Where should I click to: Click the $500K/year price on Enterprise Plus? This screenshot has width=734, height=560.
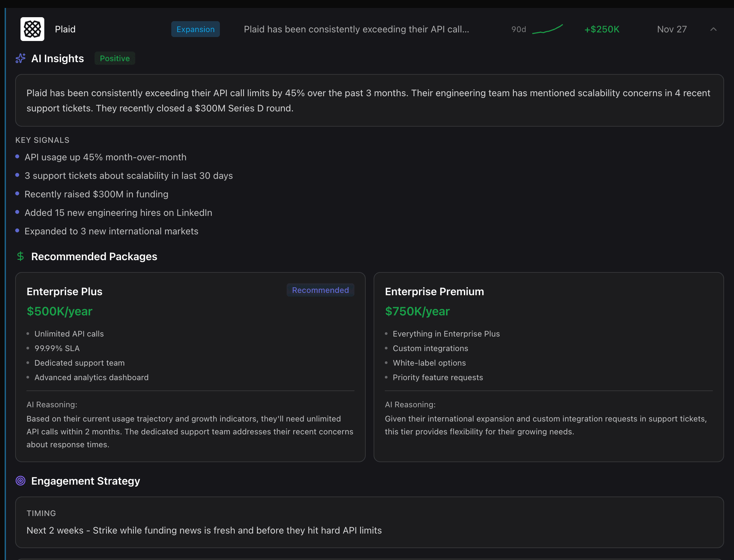pyautogui.click(x=60, y=311)
